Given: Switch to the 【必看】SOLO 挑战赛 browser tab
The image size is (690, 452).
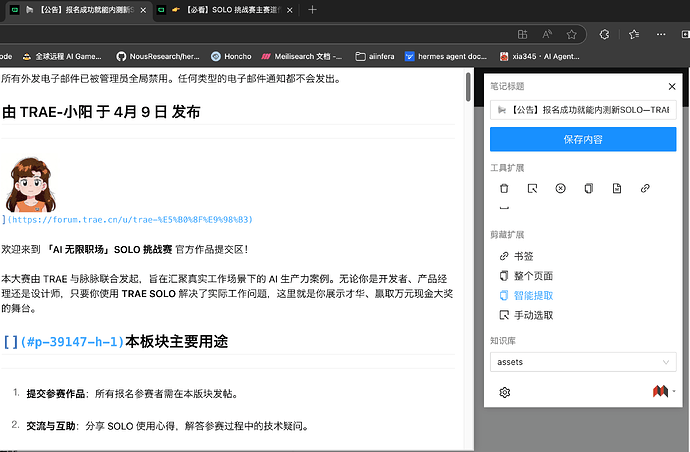Looking at the screenshot, I should click(x=225, y=10).
